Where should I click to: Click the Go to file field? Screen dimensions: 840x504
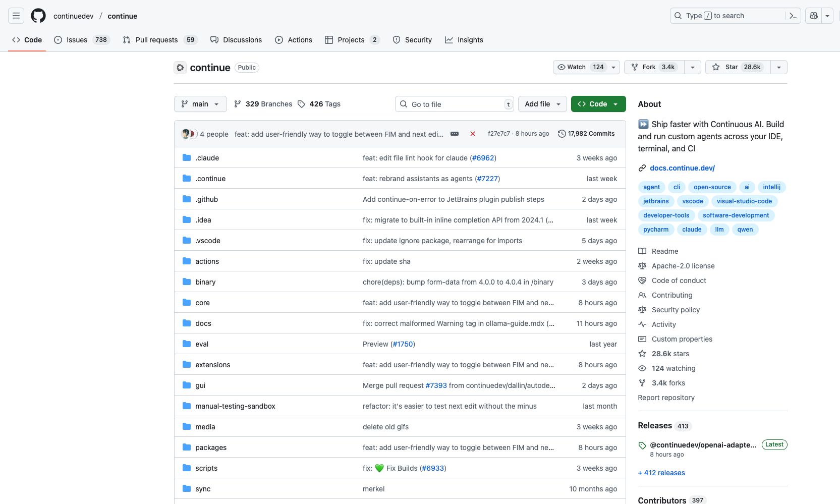pyautogui.click(x=454, y=104)
